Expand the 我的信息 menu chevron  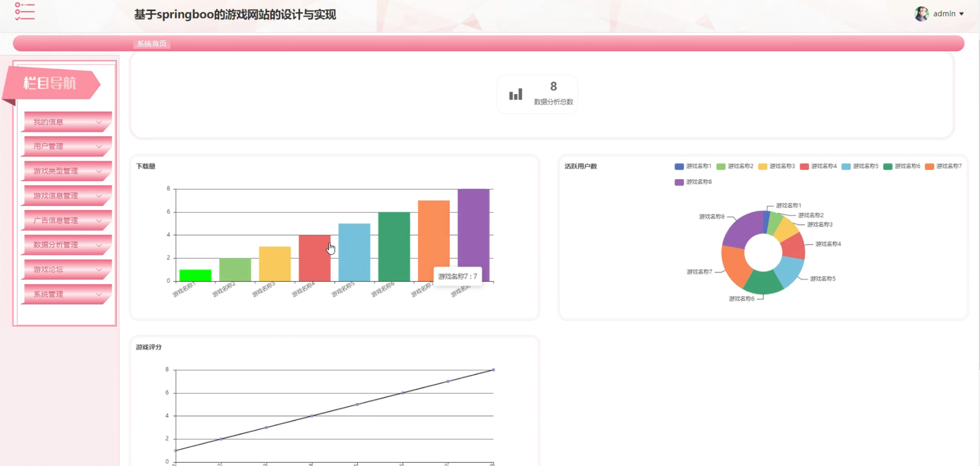pyautogui.click(x=99, y=122)
